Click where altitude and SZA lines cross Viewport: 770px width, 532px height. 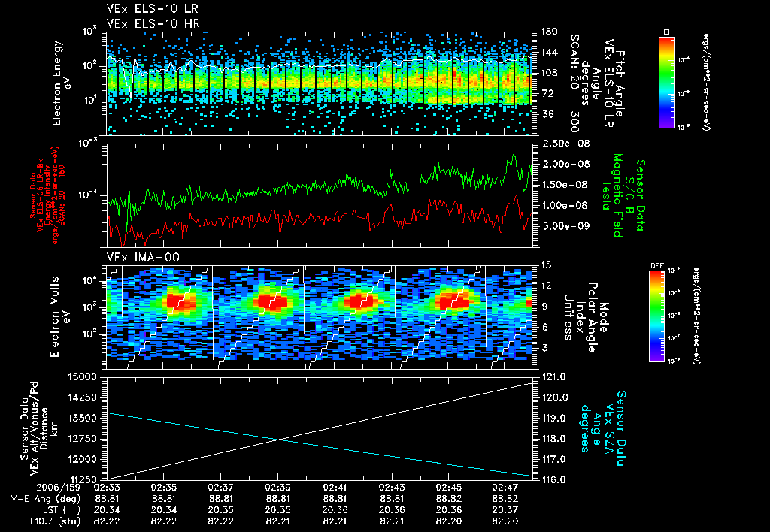click(280, 440)
